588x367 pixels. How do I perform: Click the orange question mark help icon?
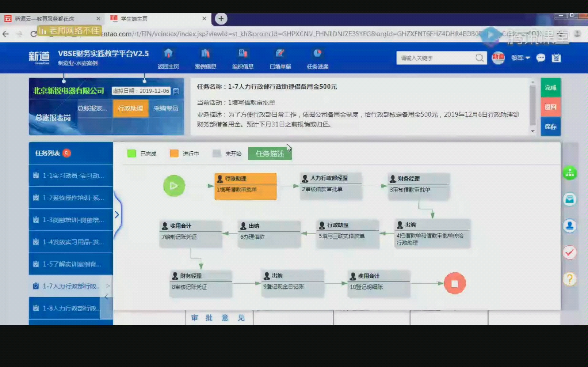[570, 279]
